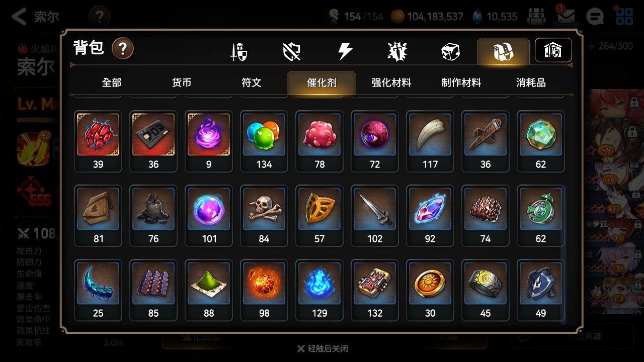Select the burst explosion category icon
The width and height of the screenshot is (644, 362).
coord(397,51)
